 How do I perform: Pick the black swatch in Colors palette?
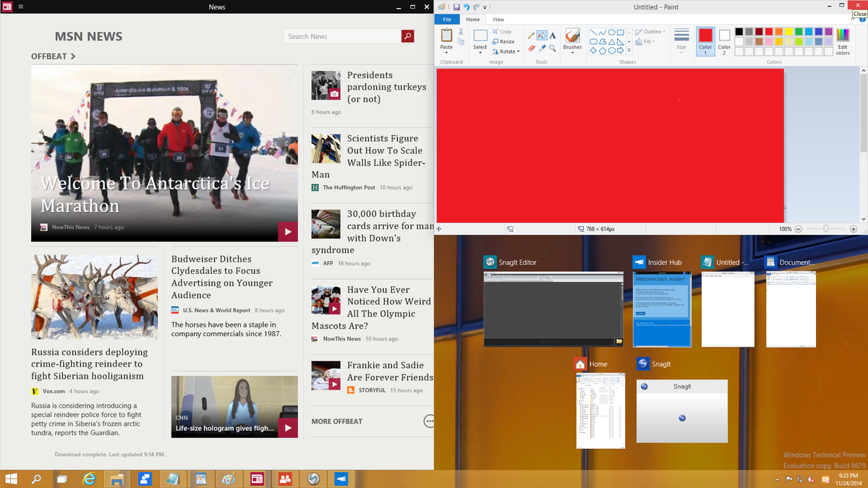tap(739, 32)
